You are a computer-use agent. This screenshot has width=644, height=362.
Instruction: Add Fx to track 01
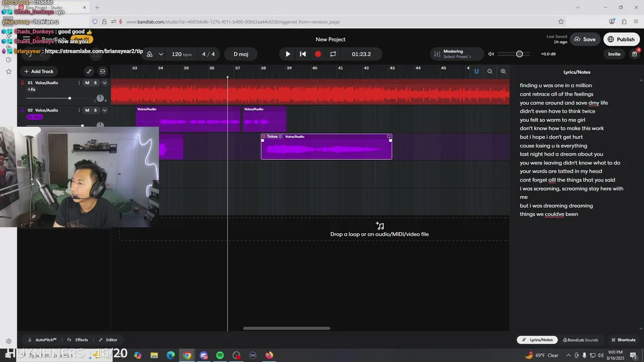(x=31, y=89)
